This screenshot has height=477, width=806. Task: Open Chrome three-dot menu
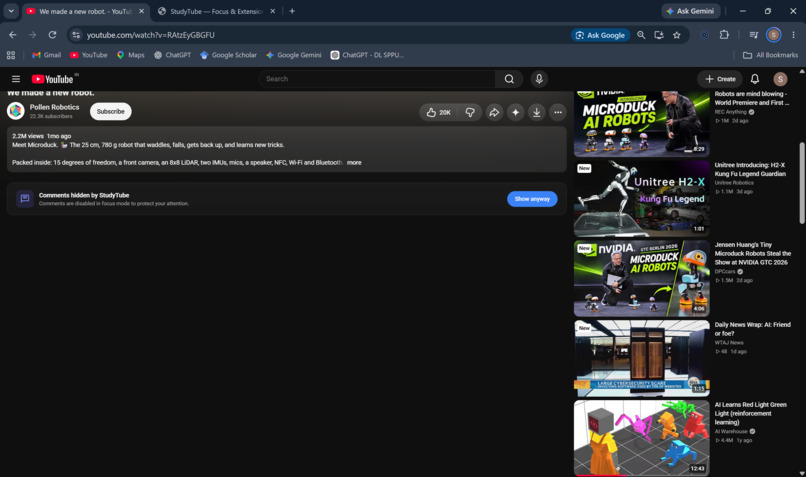tap(793, 35)
